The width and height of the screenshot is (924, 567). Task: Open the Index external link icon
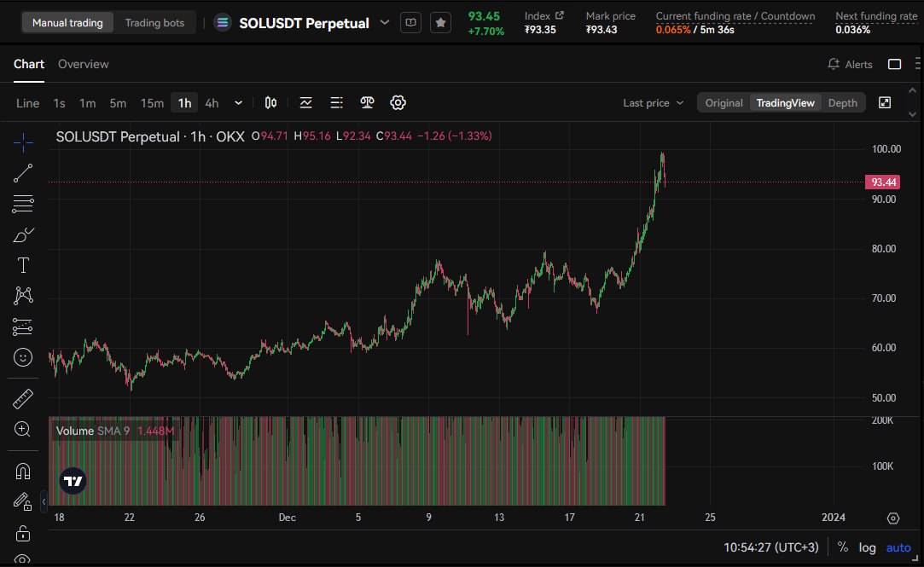[559, 15]
